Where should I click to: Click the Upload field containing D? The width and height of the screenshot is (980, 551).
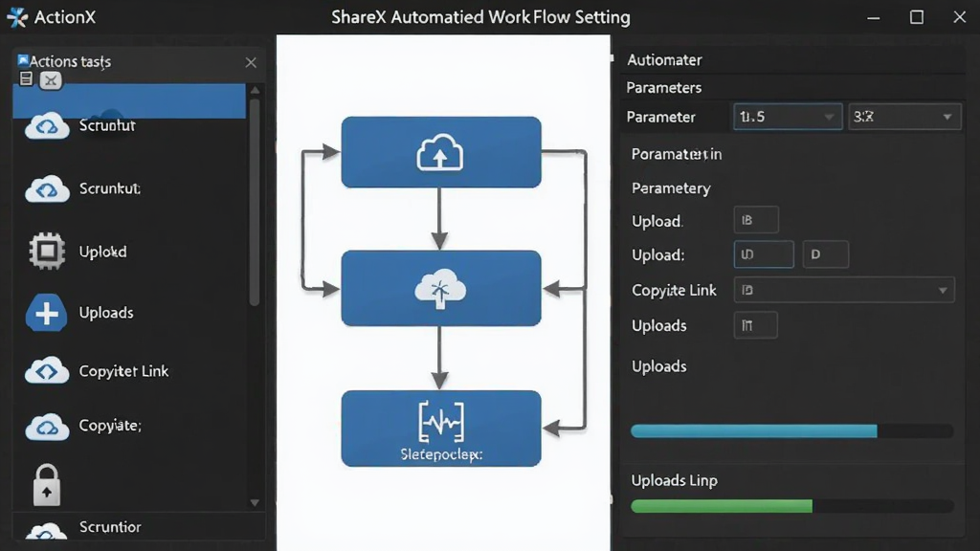pos(826,254)
